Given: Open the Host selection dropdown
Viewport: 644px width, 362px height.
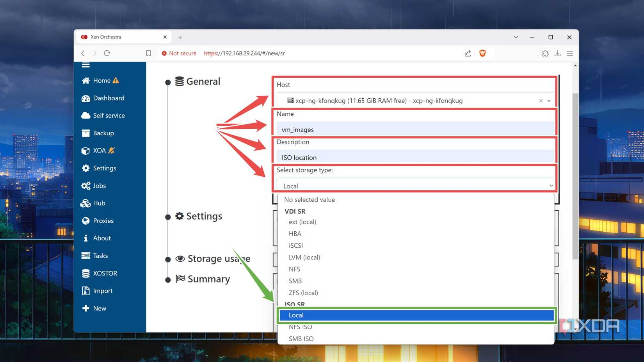Looking at the screenshot, I should click(549, 100).
